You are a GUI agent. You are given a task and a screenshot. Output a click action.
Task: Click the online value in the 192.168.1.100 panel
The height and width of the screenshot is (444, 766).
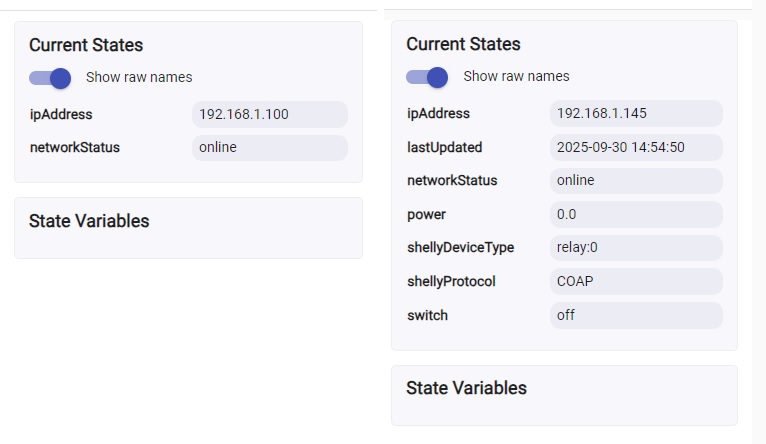point(269,148)
